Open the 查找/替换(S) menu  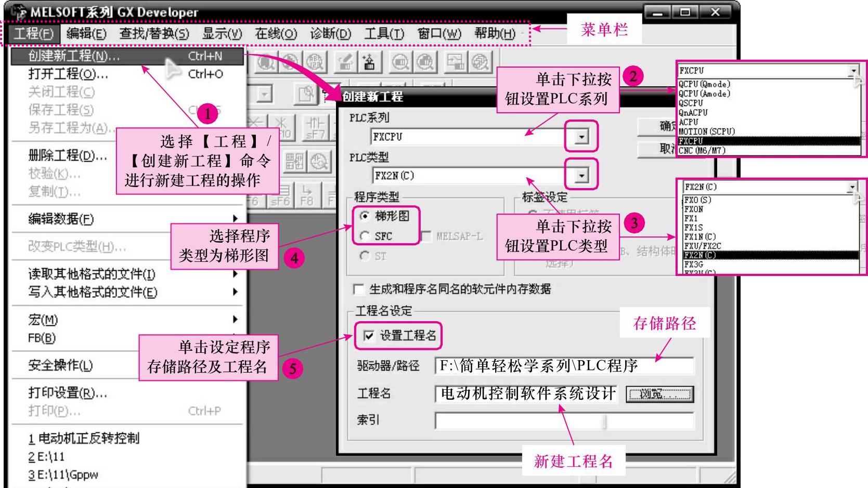coord(154,34)
